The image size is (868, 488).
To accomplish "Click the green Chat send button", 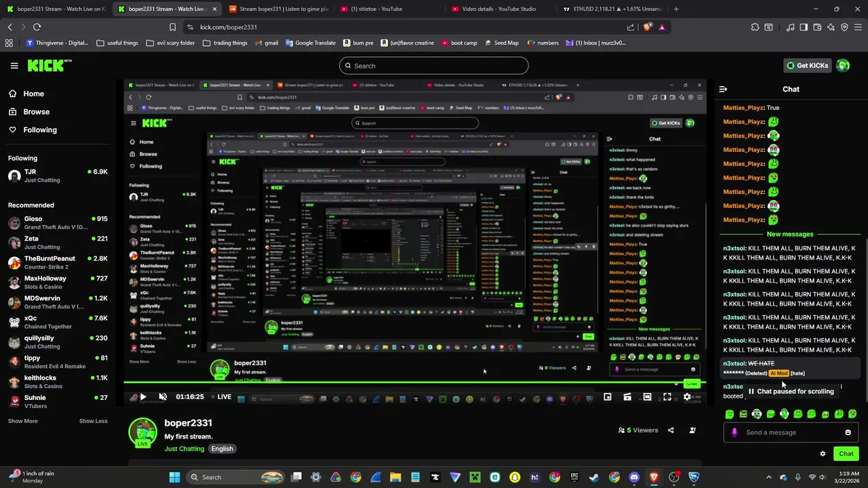I will [846, 454].
